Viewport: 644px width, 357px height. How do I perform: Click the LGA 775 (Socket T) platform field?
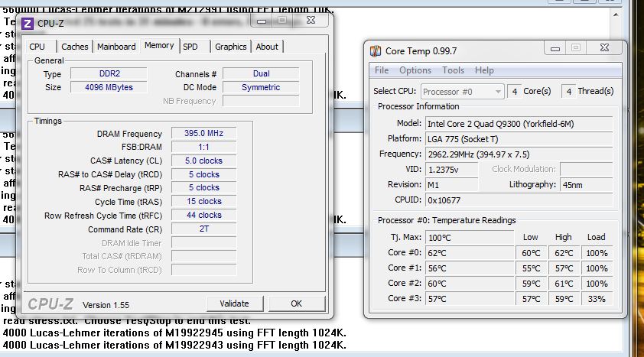519,139
